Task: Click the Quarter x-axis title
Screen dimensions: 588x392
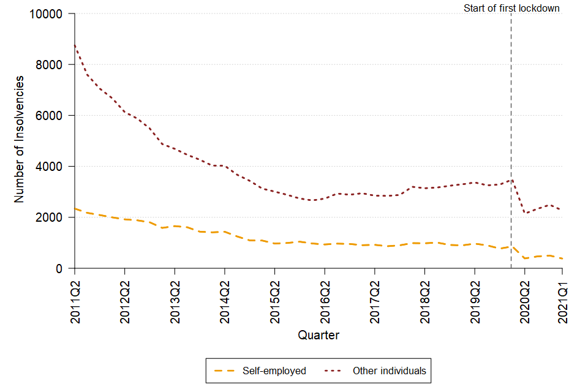Action: (318, 335)
